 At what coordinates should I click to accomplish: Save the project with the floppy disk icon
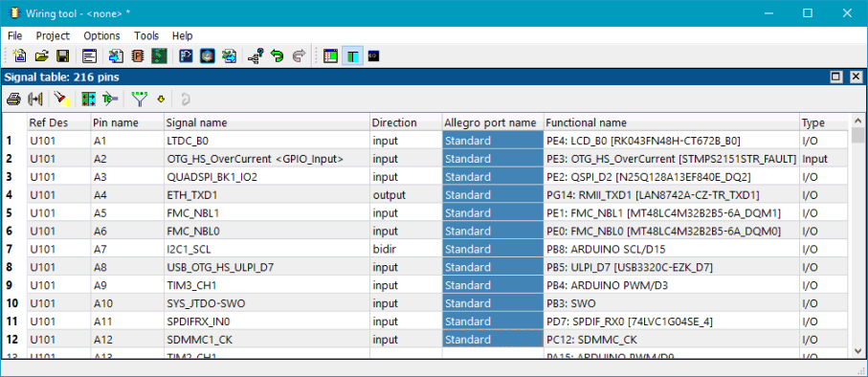pyautogui.click(x=62, y=55)
